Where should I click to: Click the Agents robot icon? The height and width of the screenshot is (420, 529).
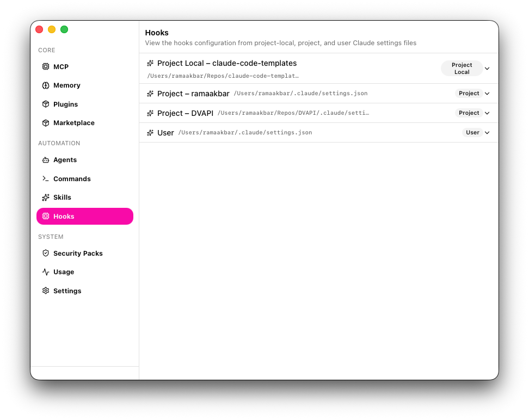[46, 160]
